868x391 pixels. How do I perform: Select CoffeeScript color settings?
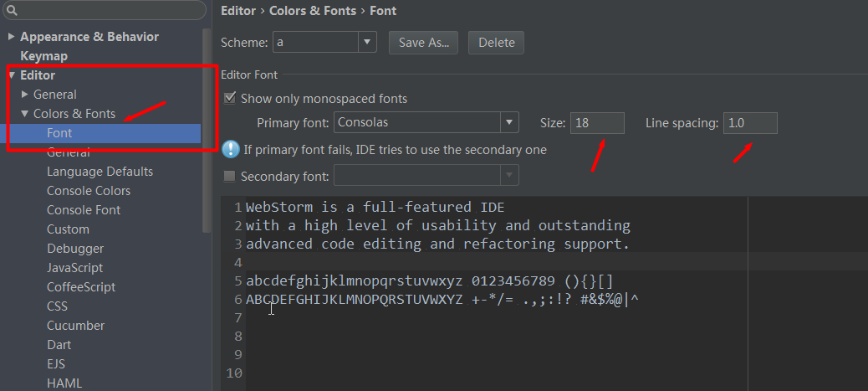click(81, 286)
